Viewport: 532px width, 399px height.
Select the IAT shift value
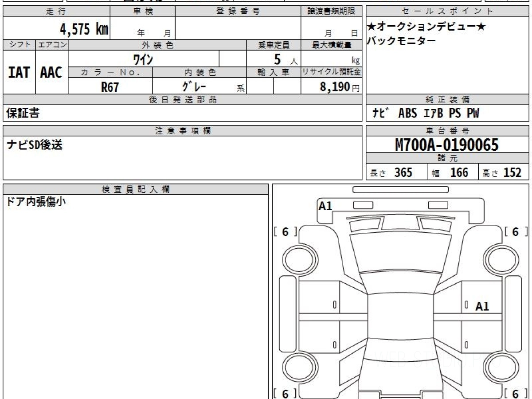19,72
